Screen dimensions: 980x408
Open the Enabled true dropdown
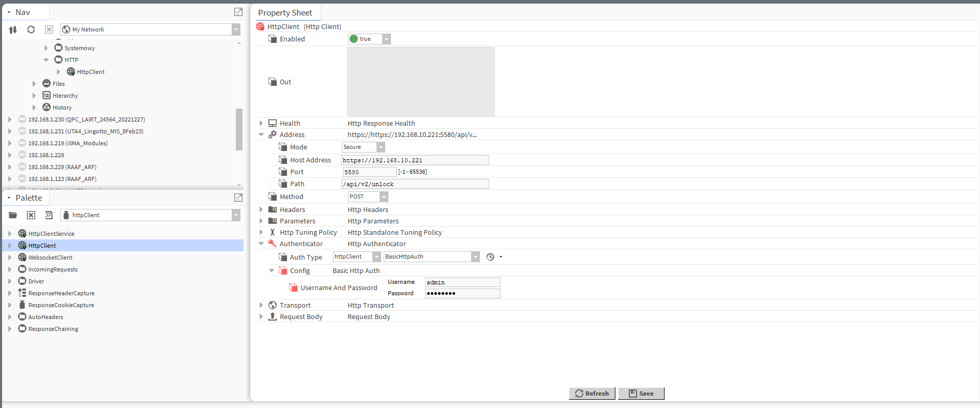pyautogui.click(x=386, y=39)
